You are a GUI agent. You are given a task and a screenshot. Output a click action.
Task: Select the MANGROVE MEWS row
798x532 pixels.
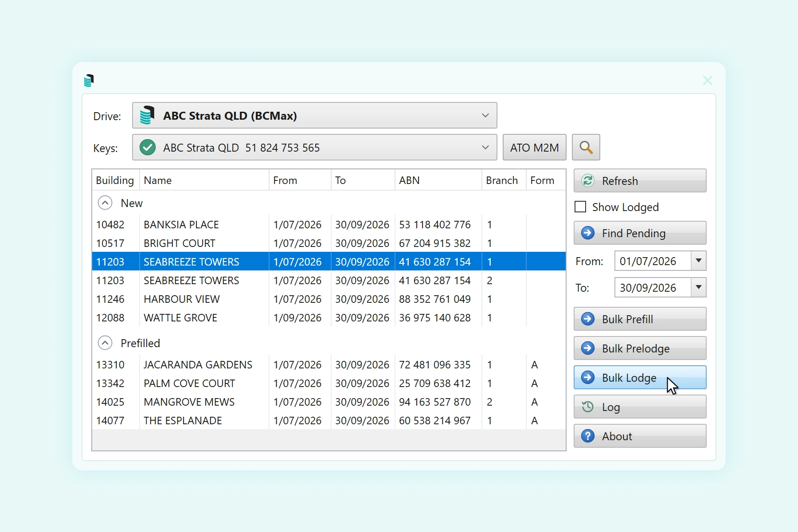329,402
